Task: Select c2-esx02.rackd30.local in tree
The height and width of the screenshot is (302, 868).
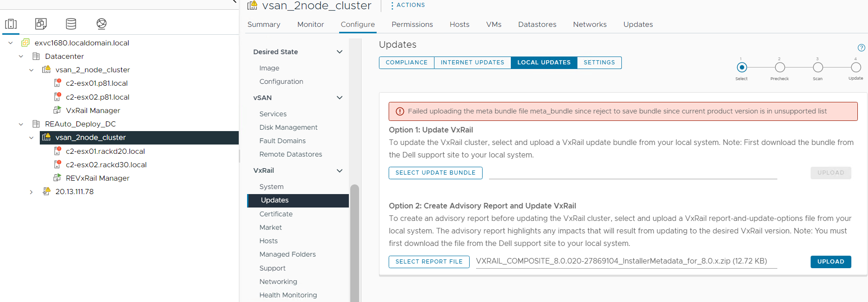Action: click(x=106, y=164)
